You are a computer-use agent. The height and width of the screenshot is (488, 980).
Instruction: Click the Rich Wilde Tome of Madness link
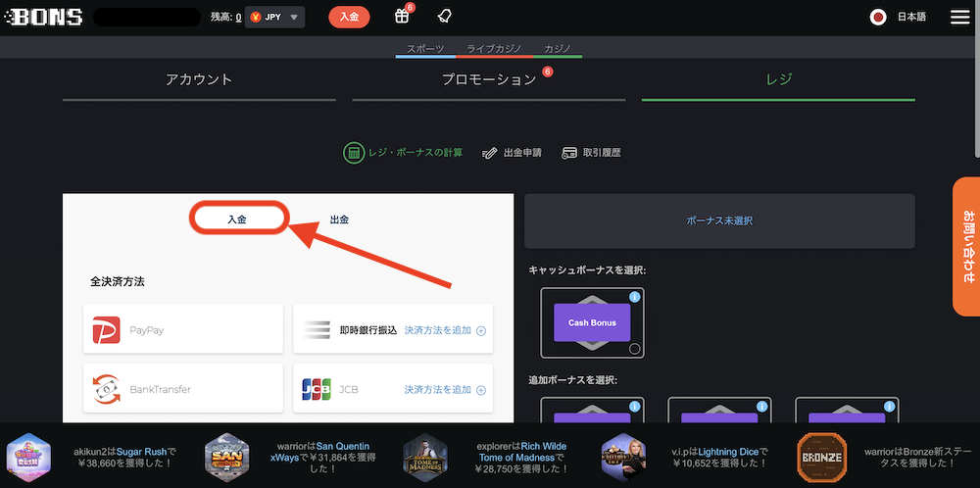click(523, 452)
